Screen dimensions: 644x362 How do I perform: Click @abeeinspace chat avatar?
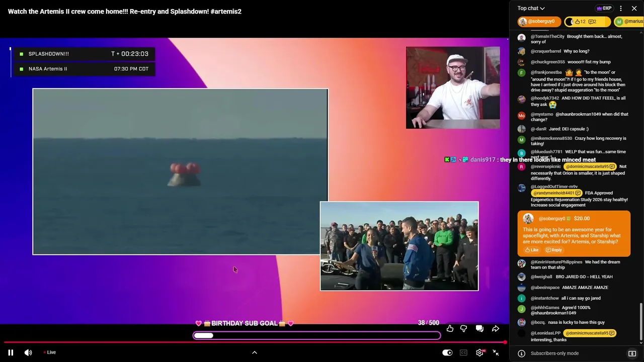[522, 288]
